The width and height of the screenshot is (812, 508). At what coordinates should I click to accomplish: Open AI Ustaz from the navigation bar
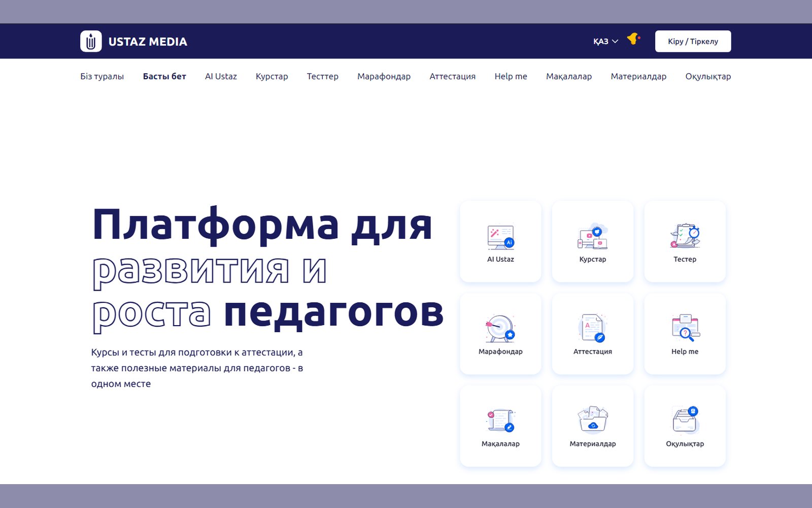pos(221,76)
